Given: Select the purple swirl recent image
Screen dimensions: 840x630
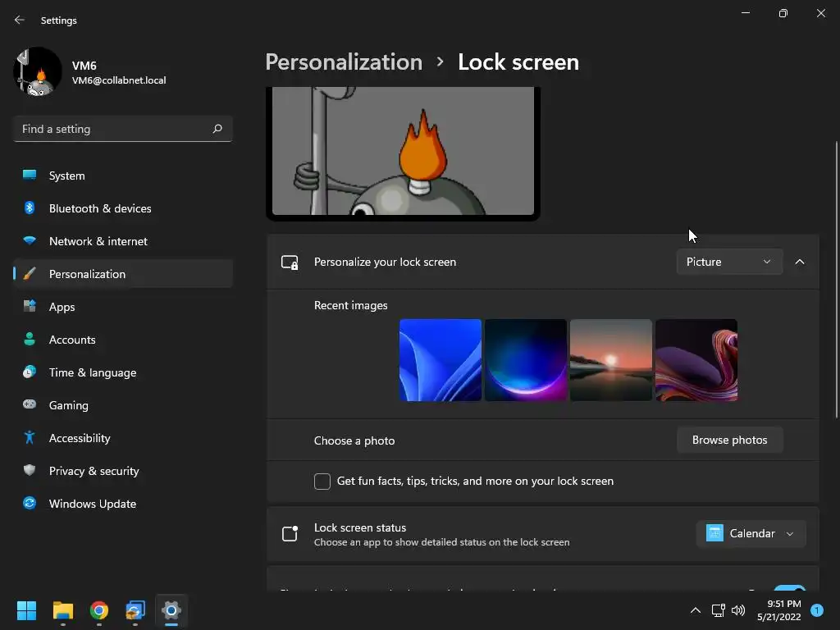Looking at the screenshot, I should [696, 360].
